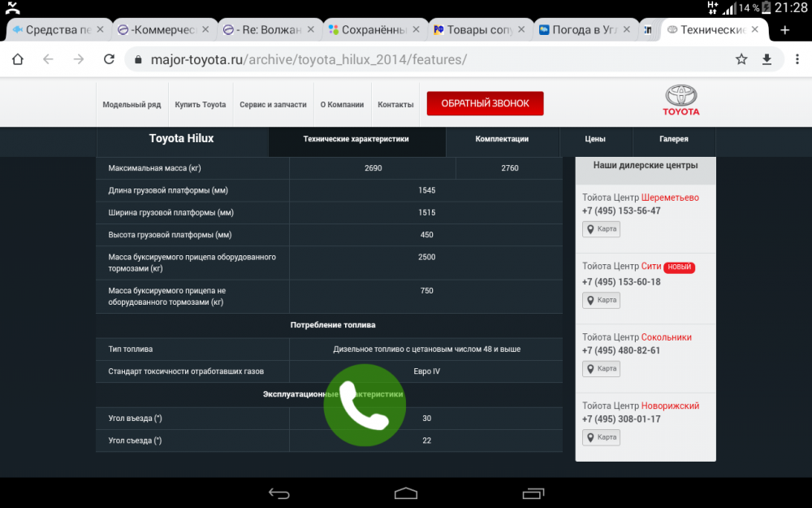812x508 pixels.
Task: Click the Toyota logo in header
Action: pos(680,101)
